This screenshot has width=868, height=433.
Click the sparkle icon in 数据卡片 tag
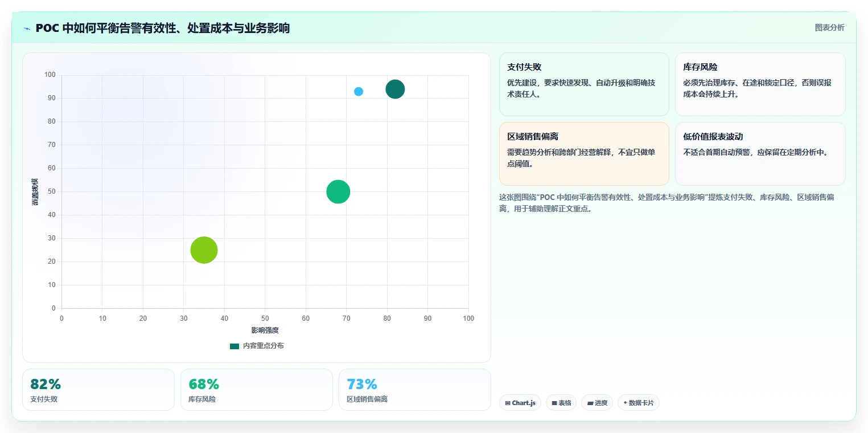coord(626,403)
